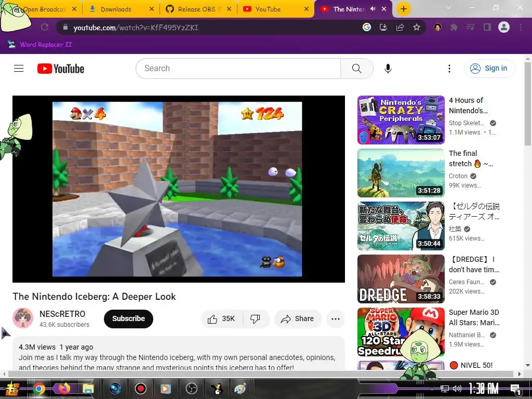Open the Ceres Faun... channel name
Image resolution: width=532 pixels, height=399 pixels.
pyautogui.click(x=467, y=282)
